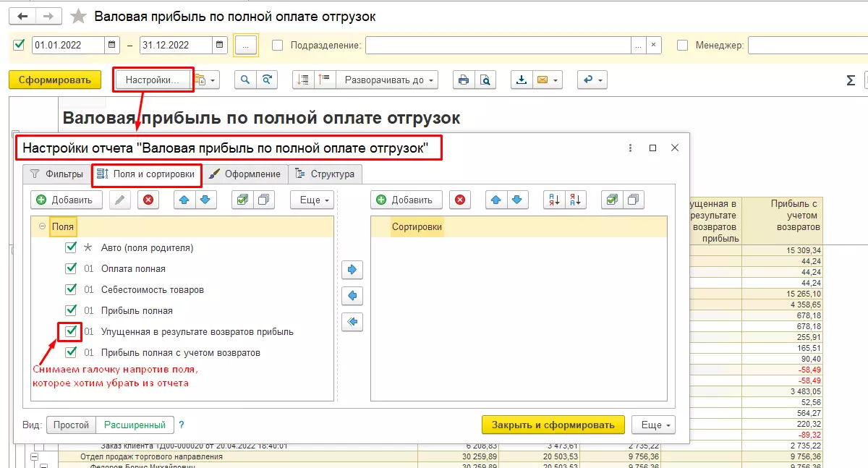
Task: Check all sortings icon in Сортировки panel
Action: tap(613, 200)
